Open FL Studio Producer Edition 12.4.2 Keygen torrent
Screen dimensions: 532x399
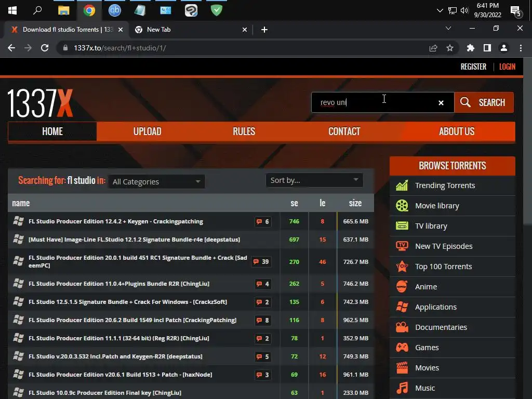tap(116, 221)
